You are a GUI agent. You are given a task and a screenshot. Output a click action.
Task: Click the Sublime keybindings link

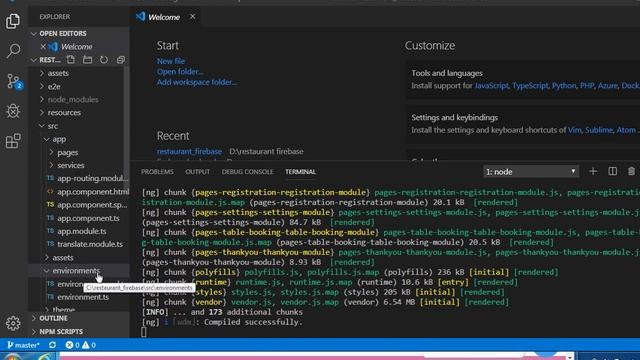tap(599, 130)
